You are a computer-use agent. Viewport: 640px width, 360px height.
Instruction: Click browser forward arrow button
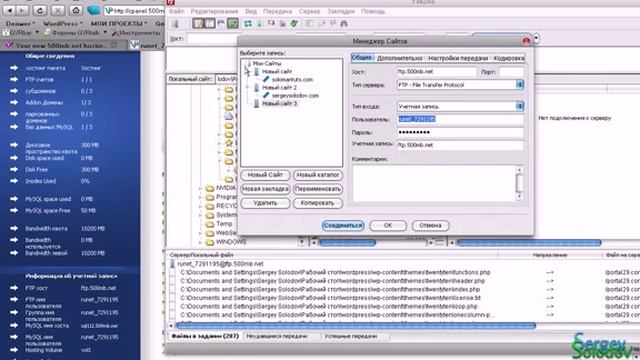click(22, 10)
